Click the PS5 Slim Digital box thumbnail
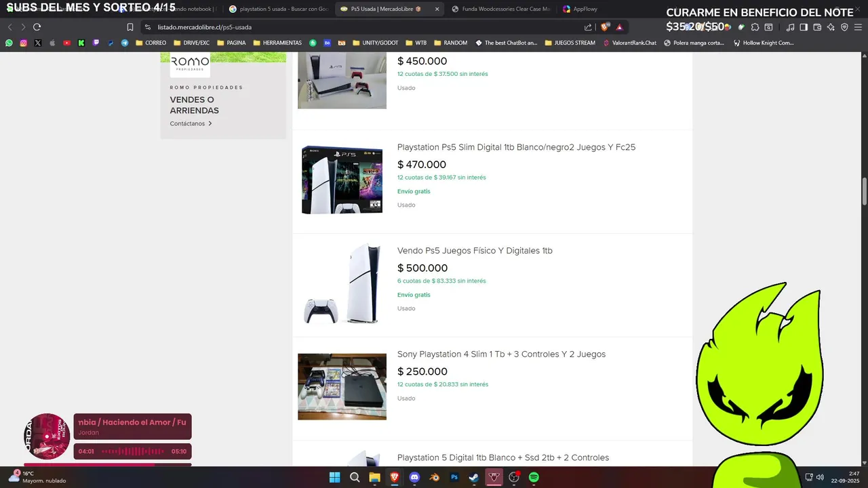868x488 pixels. [x=342, y=180]
